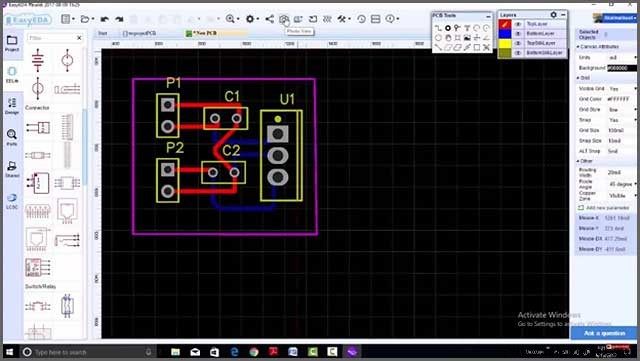The image size is (640, 361).
Task: Click the Routing Width value field
Action: (x=622, y=172)
